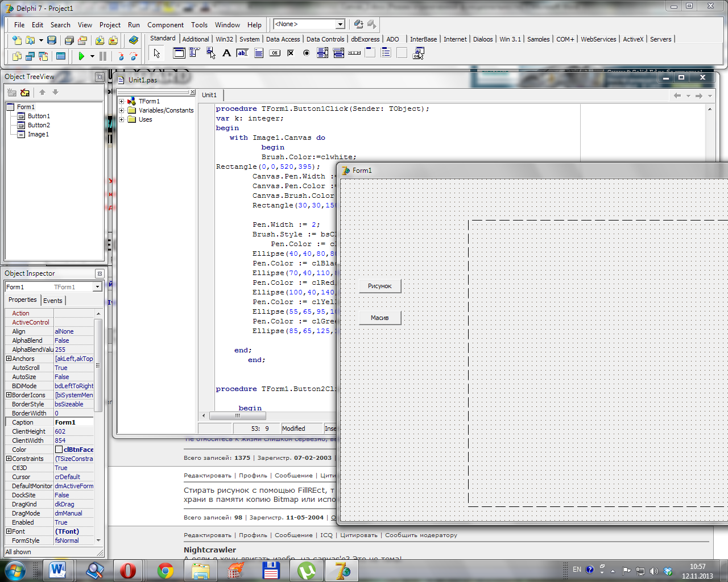
Task: Run the project with green arrow
Action: coord(82,56)
